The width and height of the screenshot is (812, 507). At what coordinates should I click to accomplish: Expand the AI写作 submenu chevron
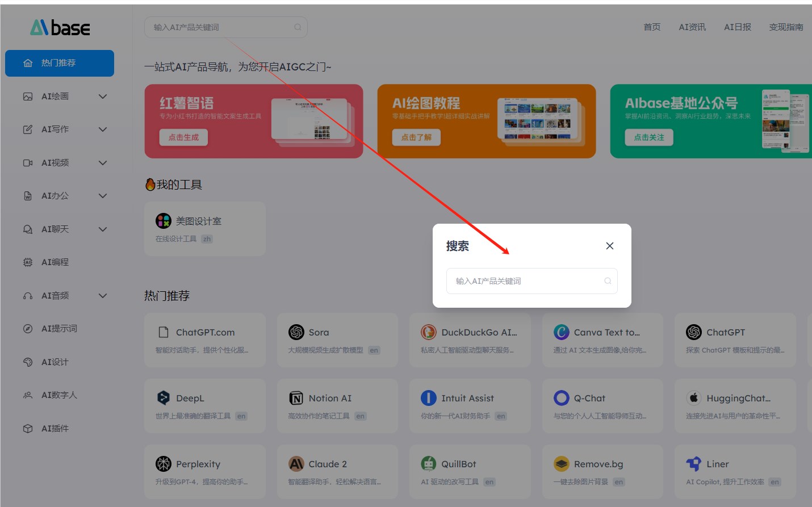click(103, 129)
